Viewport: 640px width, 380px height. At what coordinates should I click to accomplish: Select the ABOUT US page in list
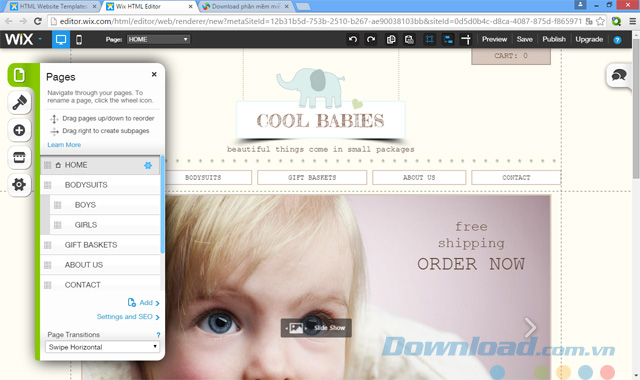pyautogui.click(x=100, y=265)
